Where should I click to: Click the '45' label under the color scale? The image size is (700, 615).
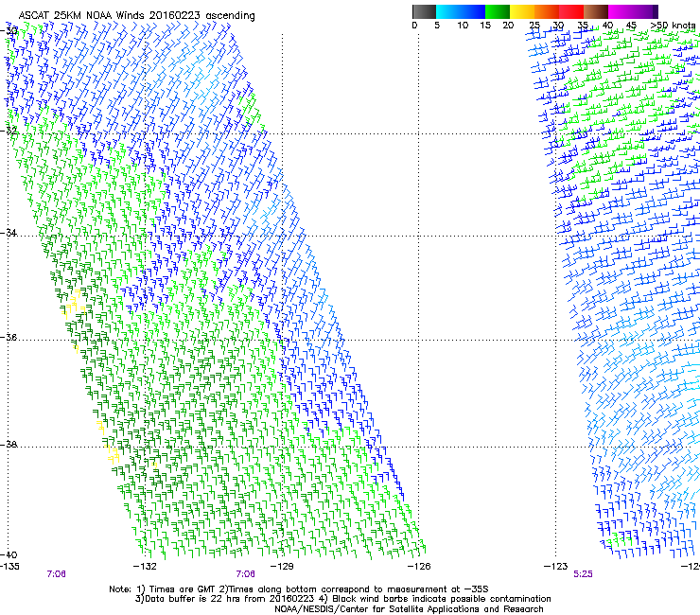tap(631, 26)
